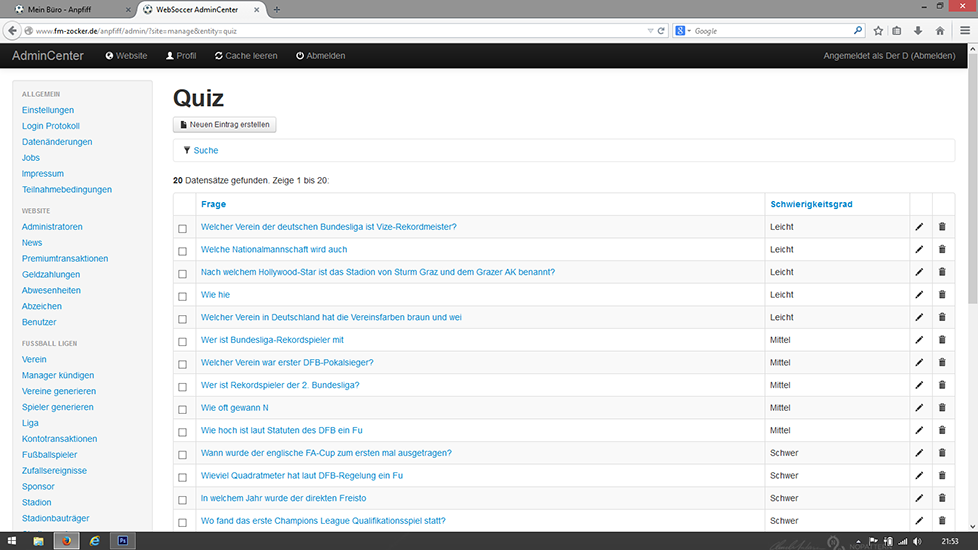Viewport: 978px width, 550px height.
Task: Open Photoshop from the Windows taskbar
Action: 123,540
